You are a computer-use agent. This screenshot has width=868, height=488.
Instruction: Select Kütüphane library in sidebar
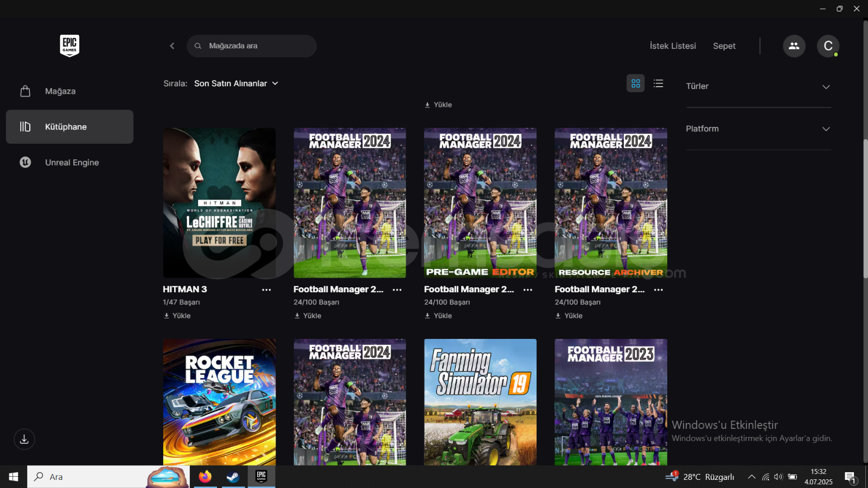(x=69, y=127)
